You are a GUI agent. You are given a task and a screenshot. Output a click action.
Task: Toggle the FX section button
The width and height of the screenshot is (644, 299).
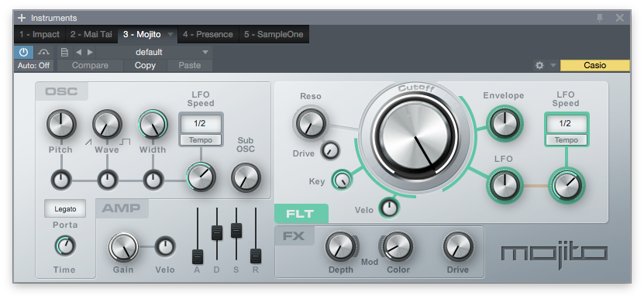coord(294,235)
